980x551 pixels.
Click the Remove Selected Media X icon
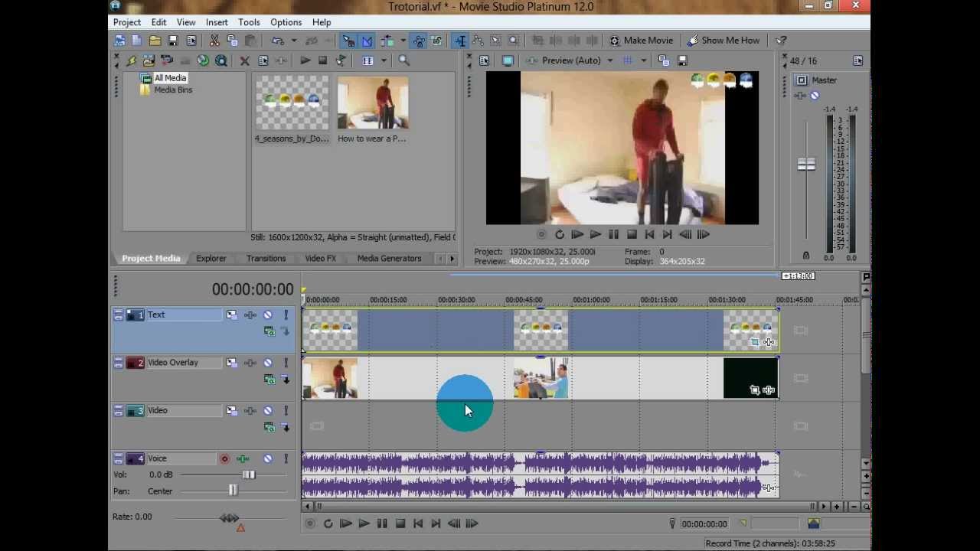tap(245, 60)
